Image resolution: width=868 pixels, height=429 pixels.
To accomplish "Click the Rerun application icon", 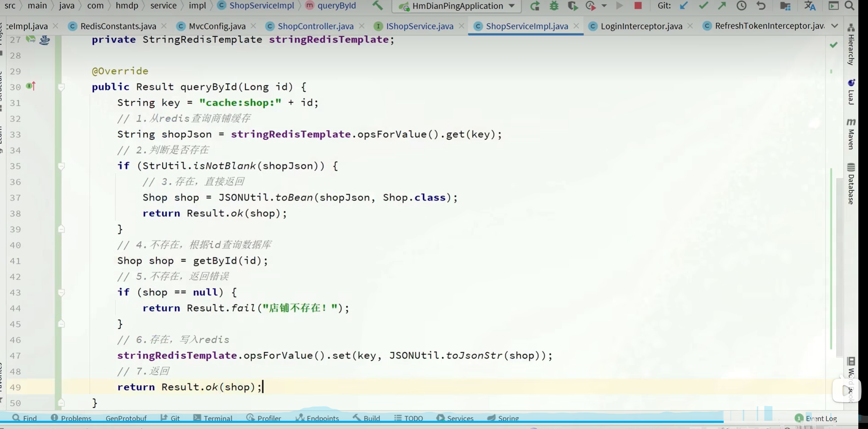I will tap(535, 6).
